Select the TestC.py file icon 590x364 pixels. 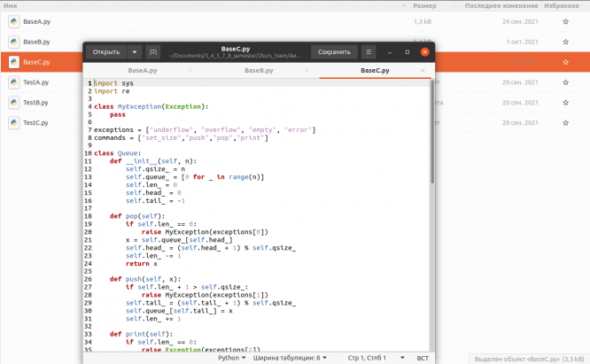click(x=14, y=123)
